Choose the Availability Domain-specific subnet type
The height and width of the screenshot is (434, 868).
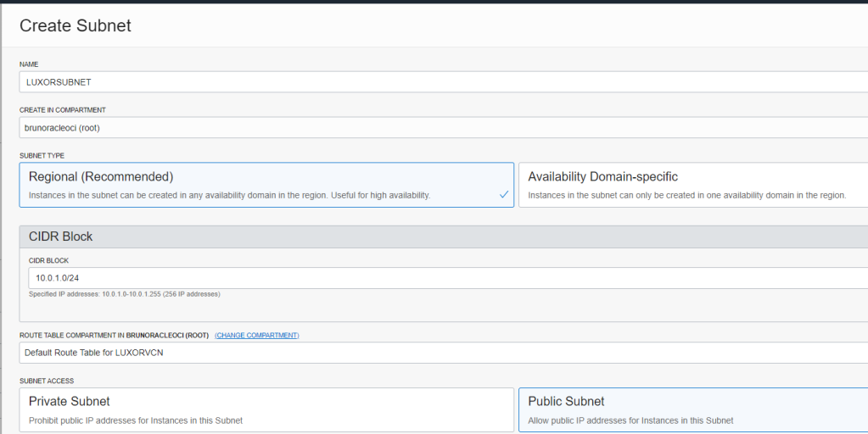(693, 185)
